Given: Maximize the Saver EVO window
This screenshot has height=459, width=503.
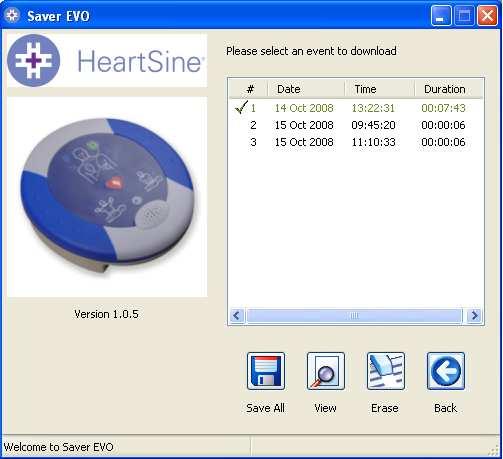Looking at the screenshot, I should pos(464,15).
